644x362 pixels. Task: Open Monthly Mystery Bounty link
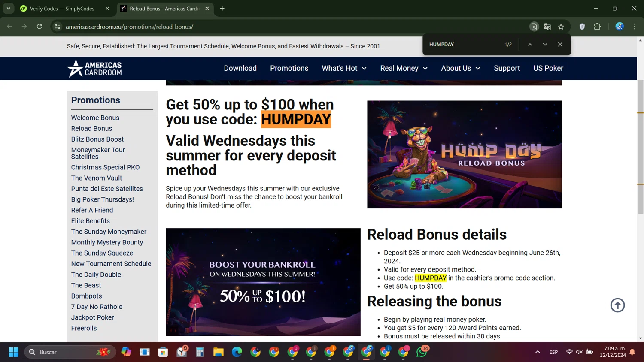click(x=107, y=242)
